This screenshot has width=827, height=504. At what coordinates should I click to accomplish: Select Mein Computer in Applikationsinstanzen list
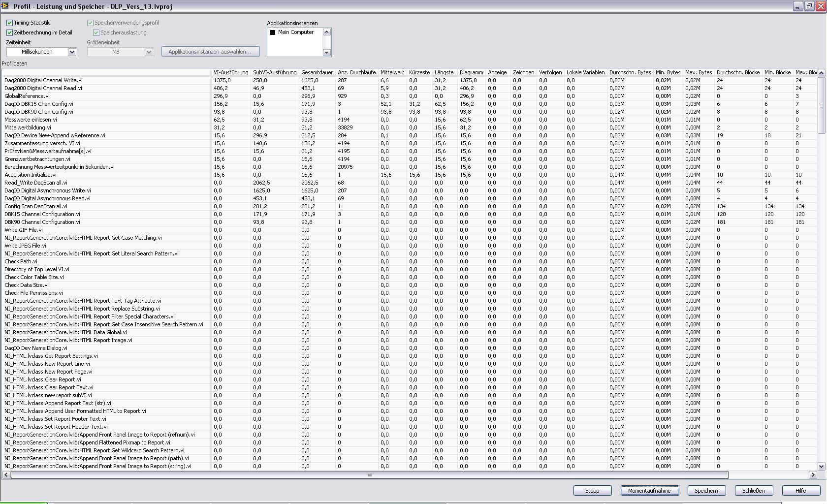[295, 32]
